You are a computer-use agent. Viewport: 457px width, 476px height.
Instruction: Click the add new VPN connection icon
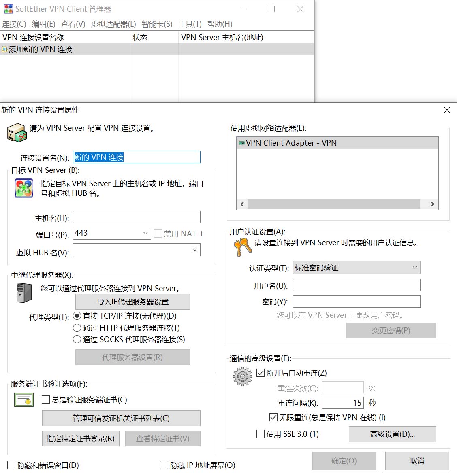pyautogui.click(x=4, y=49)
